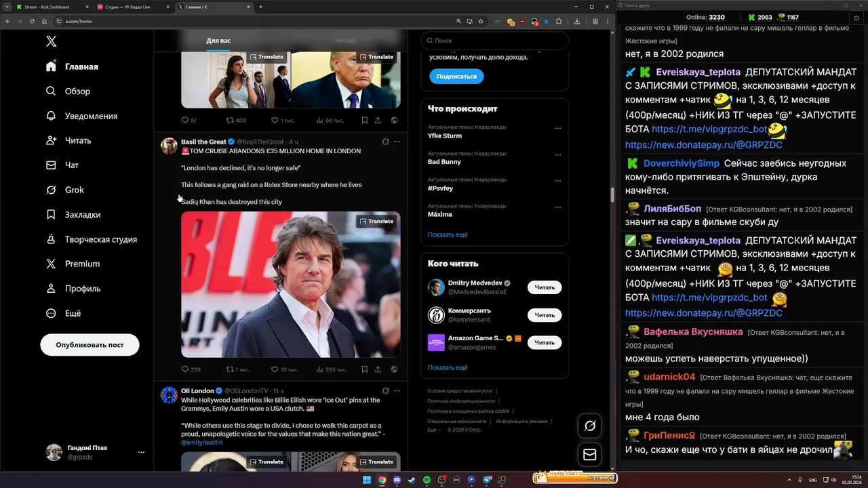Open browser tab search dropdown
The image size is (868, 488).
point(7,7)
